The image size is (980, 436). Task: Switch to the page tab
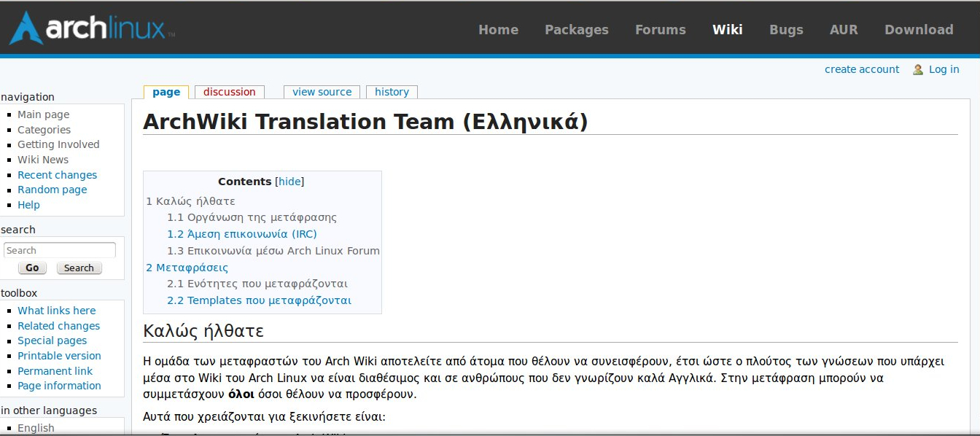pos(166,92)
